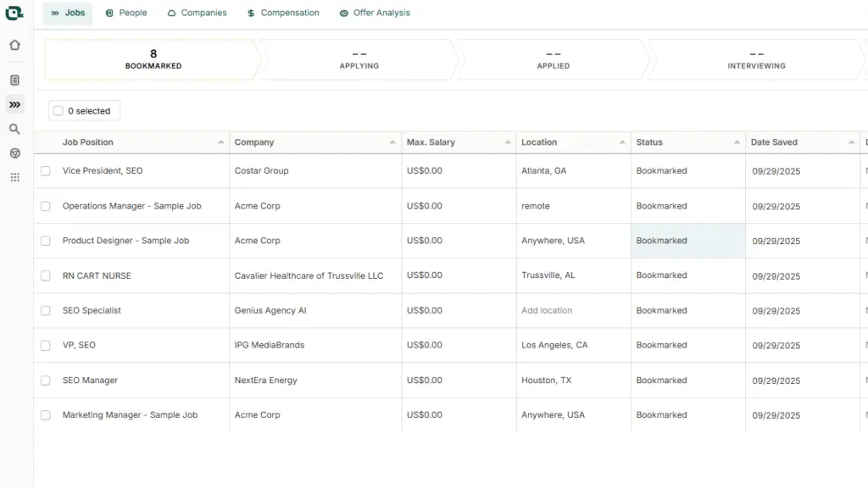Filter by the Interviewing pipeline stage
Screen dimensions: 868x489
(756, 59)
